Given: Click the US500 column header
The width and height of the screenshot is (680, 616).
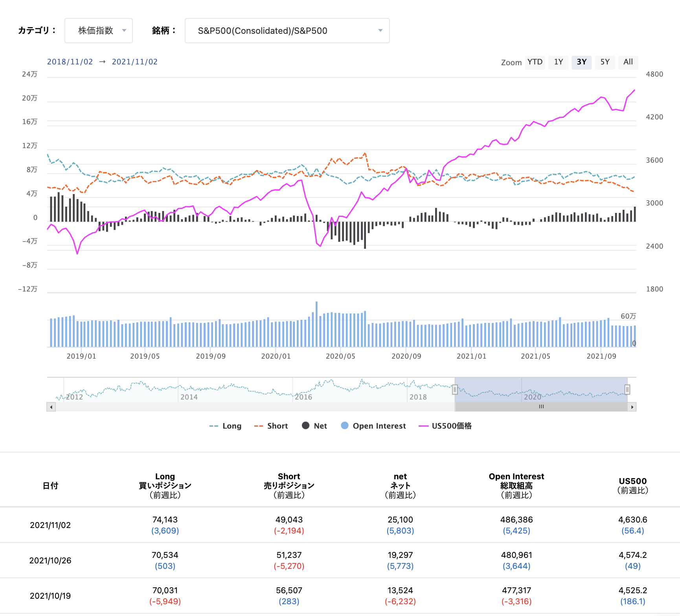Looking at the screenshot, I should [633, 486].
